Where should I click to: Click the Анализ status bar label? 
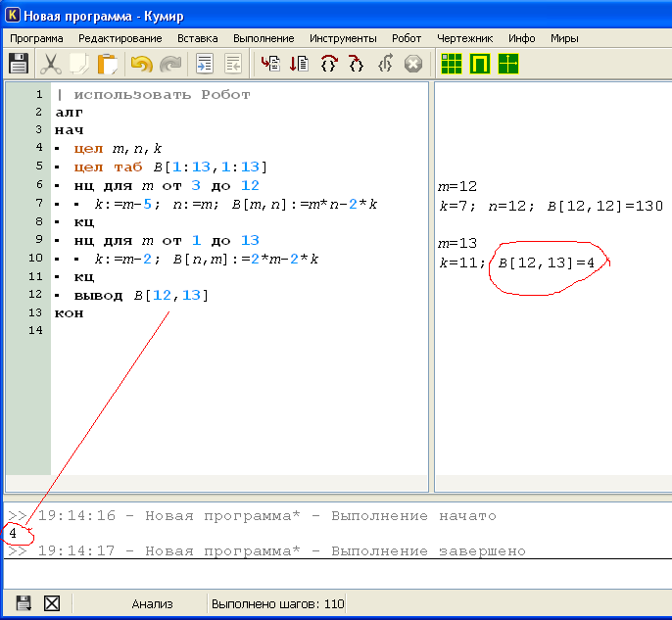152,604
